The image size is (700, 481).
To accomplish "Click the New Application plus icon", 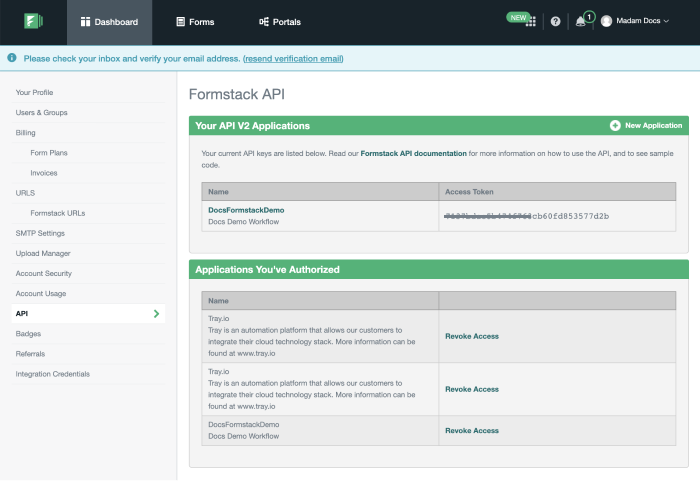I will click(x=615, y=126).
